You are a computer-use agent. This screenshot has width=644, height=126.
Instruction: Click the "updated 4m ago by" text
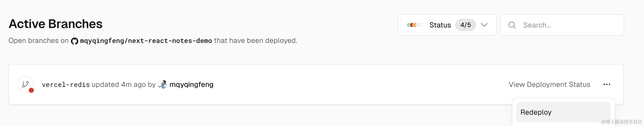pyautogui.click(x=124, y=85)
